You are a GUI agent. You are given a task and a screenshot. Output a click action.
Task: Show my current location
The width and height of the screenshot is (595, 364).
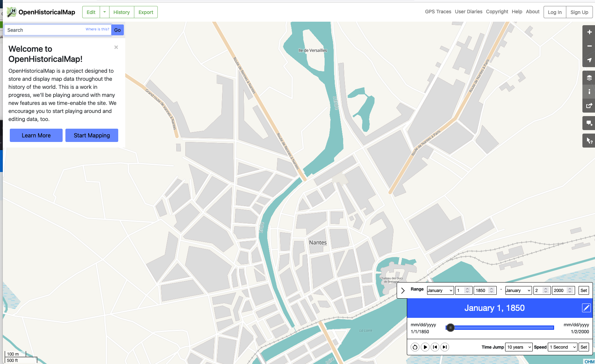pos(589,60)
